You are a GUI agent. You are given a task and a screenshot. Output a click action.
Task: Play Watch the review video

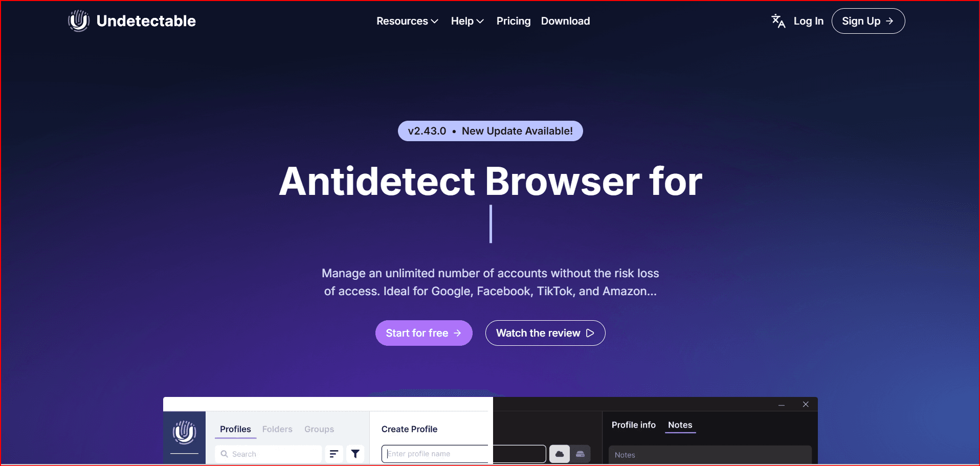[545, 333]
